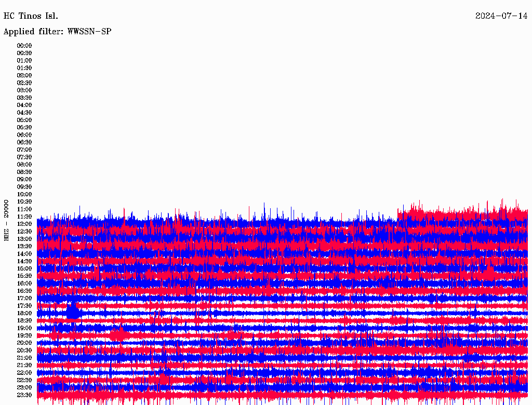The height and width of the screenshot is (405, 532).
Task: Click the 18:00 time label
Action: (x=24, y=314)
